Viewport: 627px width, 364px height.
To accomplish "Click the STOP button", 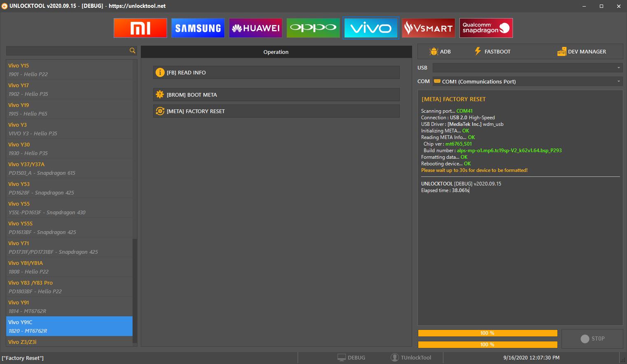I will point(592,338).
